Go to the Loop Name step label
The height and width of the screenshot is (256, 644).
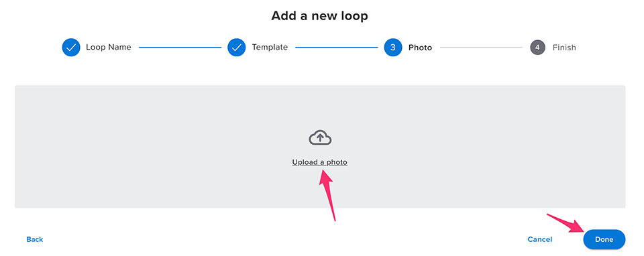(x=109, y=47)
